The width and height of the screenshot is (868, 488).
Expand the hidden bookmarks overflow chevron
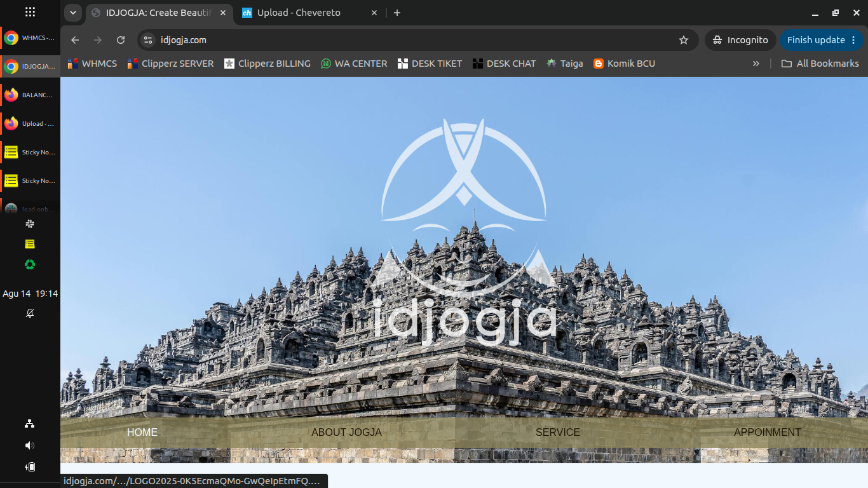point(756,64)
